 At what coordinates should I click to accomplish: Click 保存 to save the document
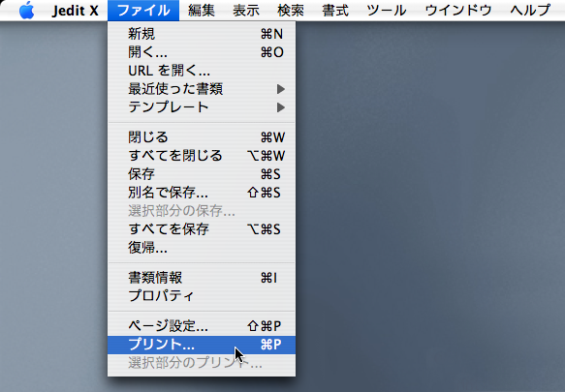[202, 174]
